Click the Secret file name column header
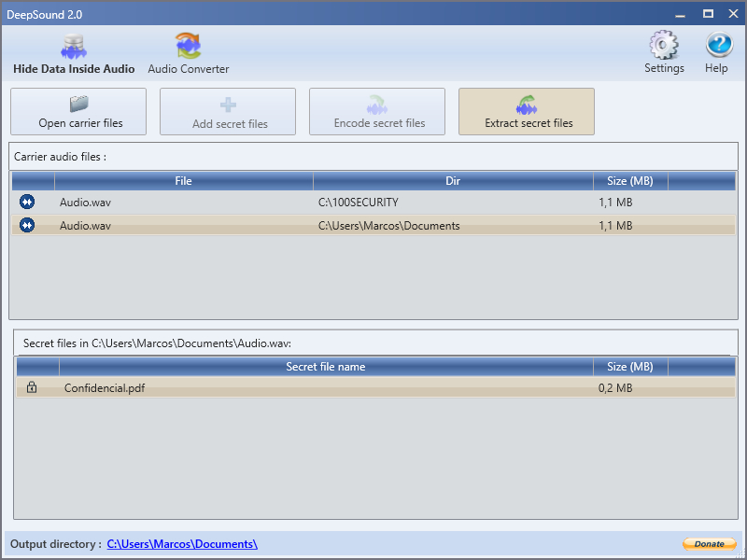The height and width of the screenshot is (560, 747). click(325, 367)
